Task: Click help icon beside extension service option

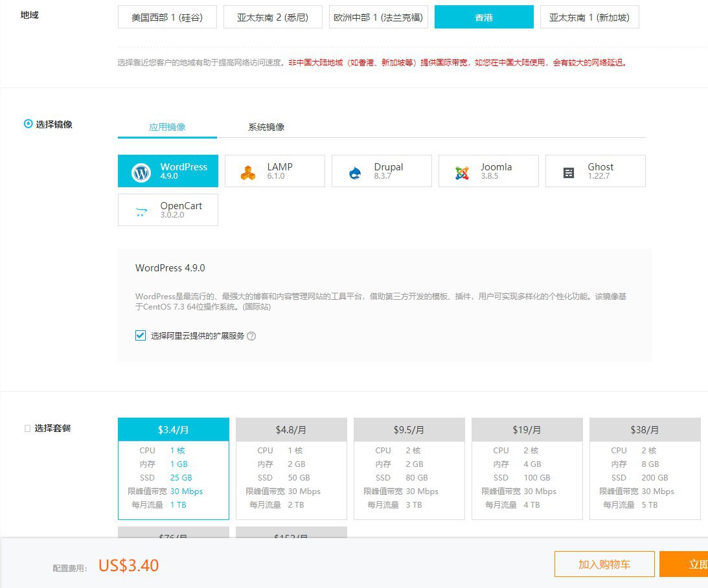Action: tap(251, 336)
